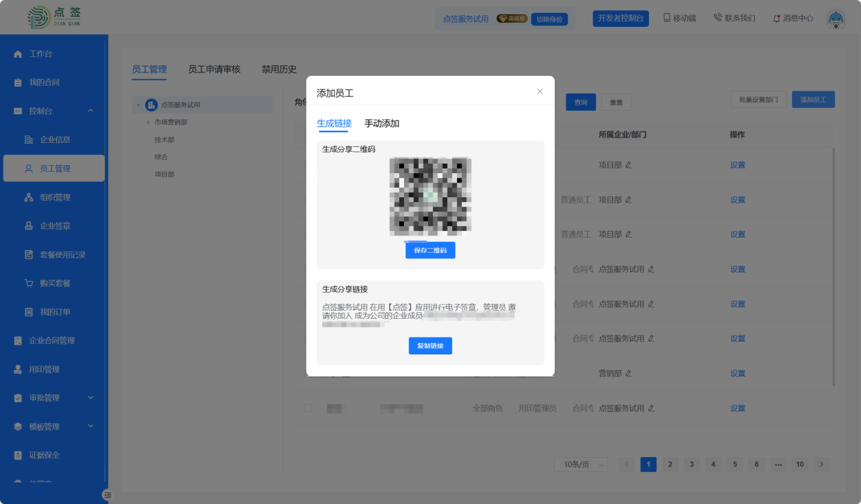Toggle sidebar collapse icon at bottom
The height and width of the screenshot is (504, 861).
tap(107, 495)
